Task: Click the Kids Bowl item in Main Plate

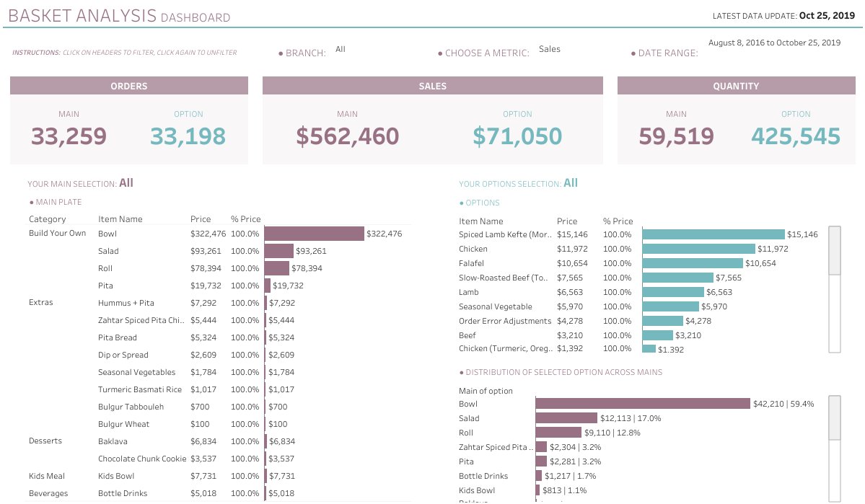Action: 116,476
